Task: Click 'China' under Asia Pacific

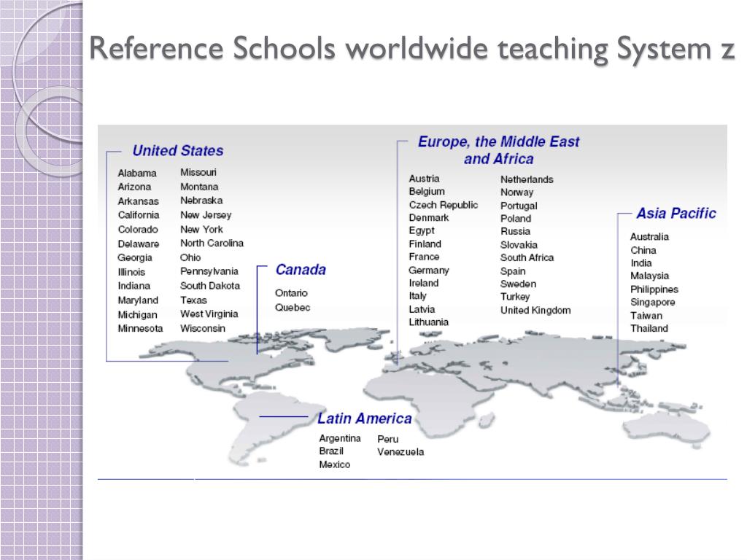Action: (643, 250)
